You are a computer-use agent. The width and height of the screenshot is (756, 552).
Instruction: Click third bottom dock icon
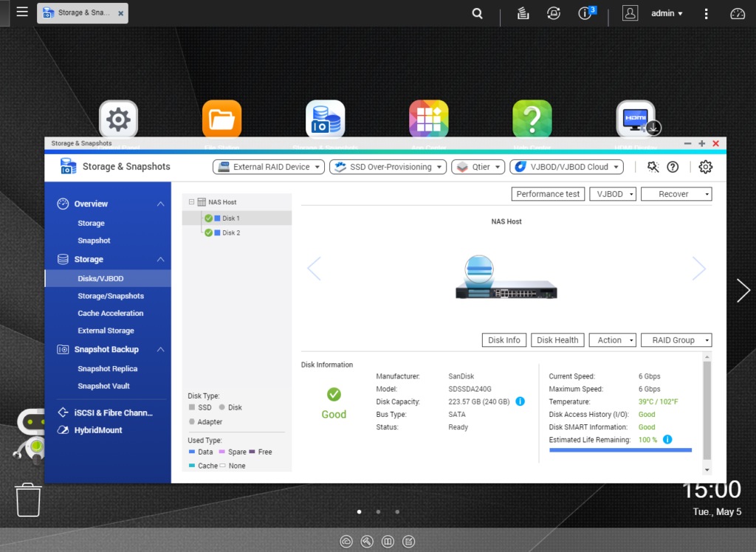[388, 542]
